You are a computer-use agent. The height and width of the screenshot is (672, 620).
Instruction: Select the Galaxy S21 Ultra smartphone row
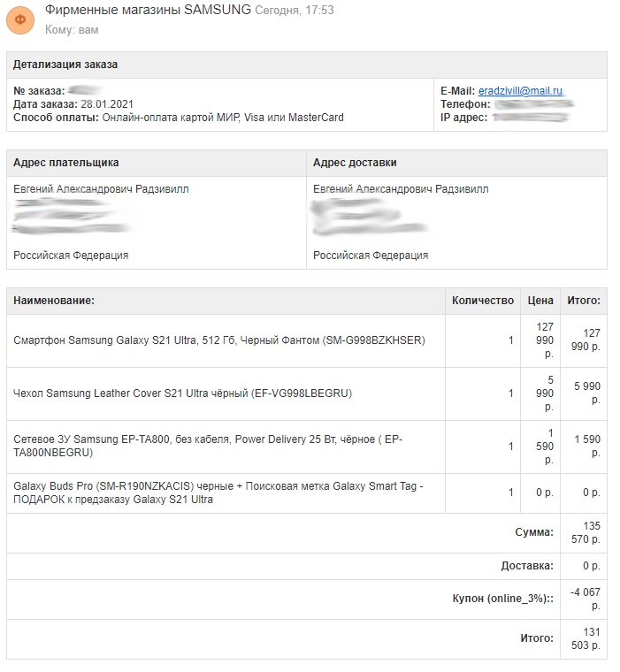(x=307, y=340)
